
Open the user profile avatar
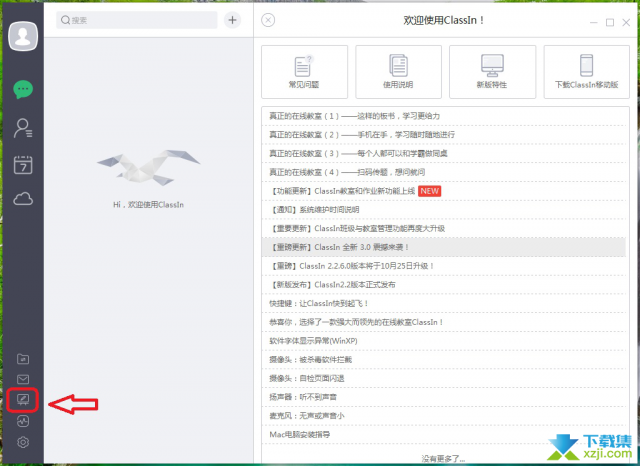coord(23,36)
